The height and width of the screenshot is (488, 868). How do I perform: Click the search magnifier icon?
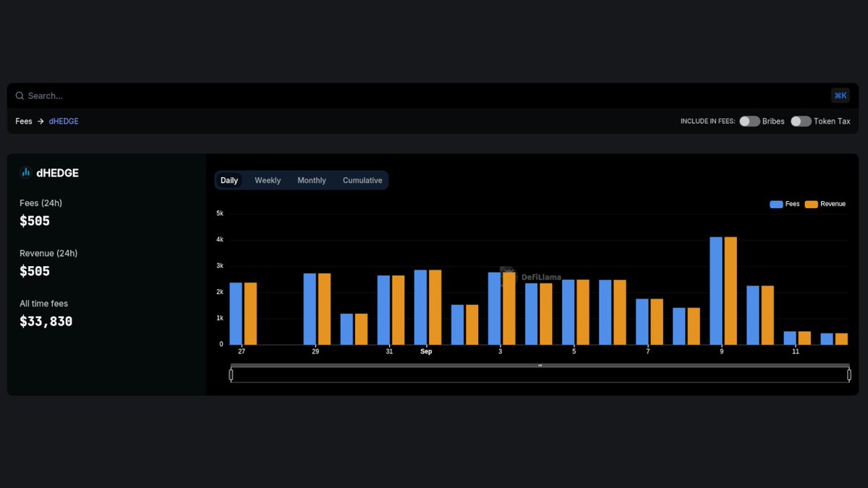[20, 95]
